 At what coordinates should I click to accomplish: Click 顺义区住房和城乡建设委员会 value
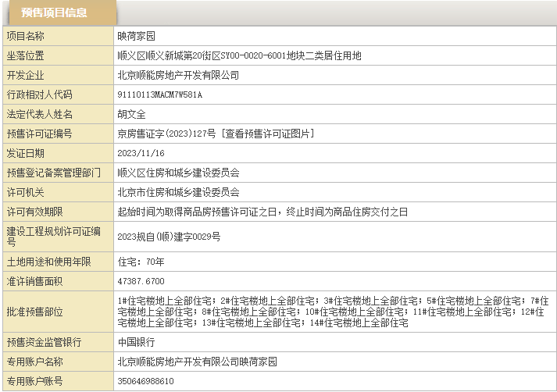[178, 173]
